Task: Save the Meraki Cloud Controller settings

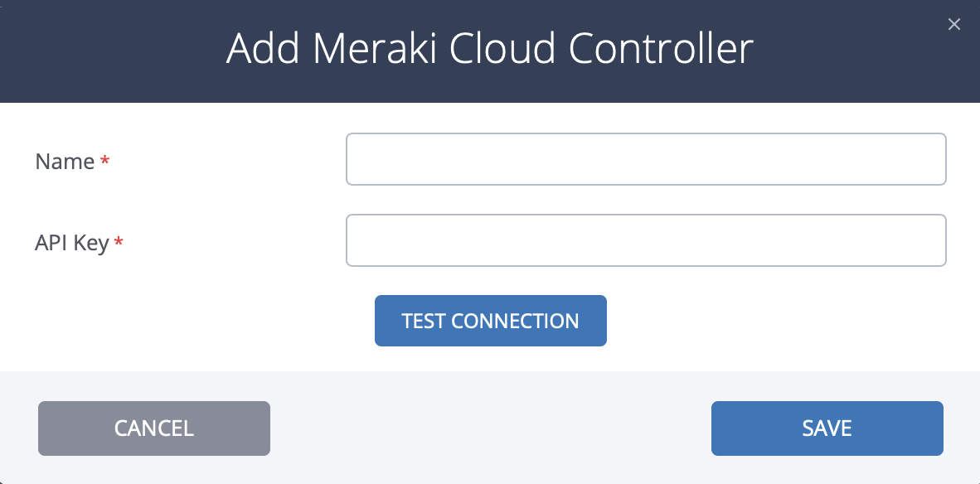Action: [827, 428]
